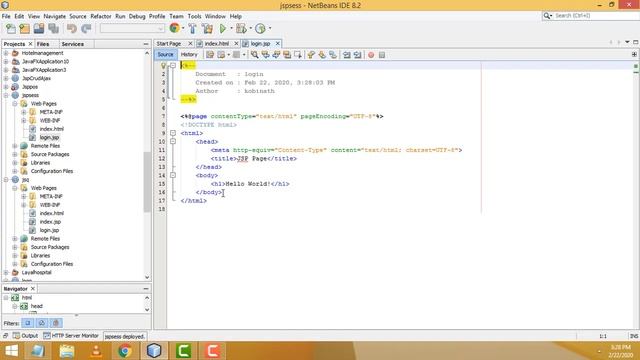The width and height of the screenshot is (640, 360).
Task: Toggle Rectangular Selection in the editor toolbar
Action: (298, 55)
